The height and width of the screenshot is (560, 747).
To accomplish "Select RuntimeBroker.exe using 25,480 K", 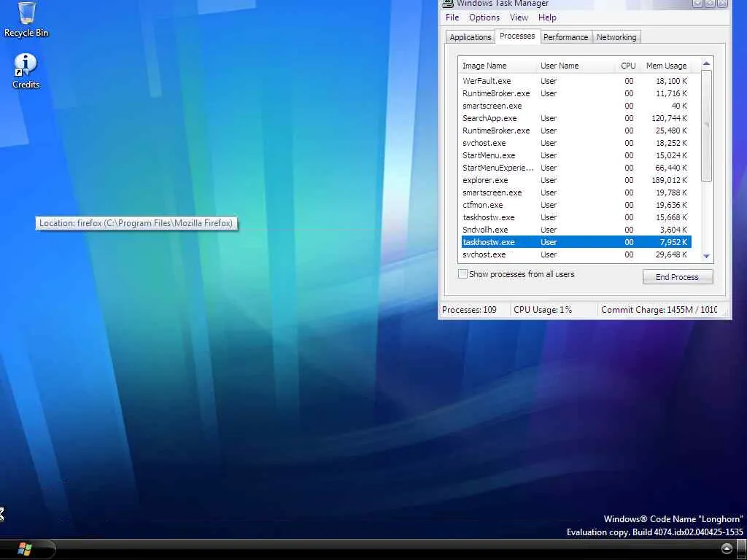I will click(x=576, y=131).
